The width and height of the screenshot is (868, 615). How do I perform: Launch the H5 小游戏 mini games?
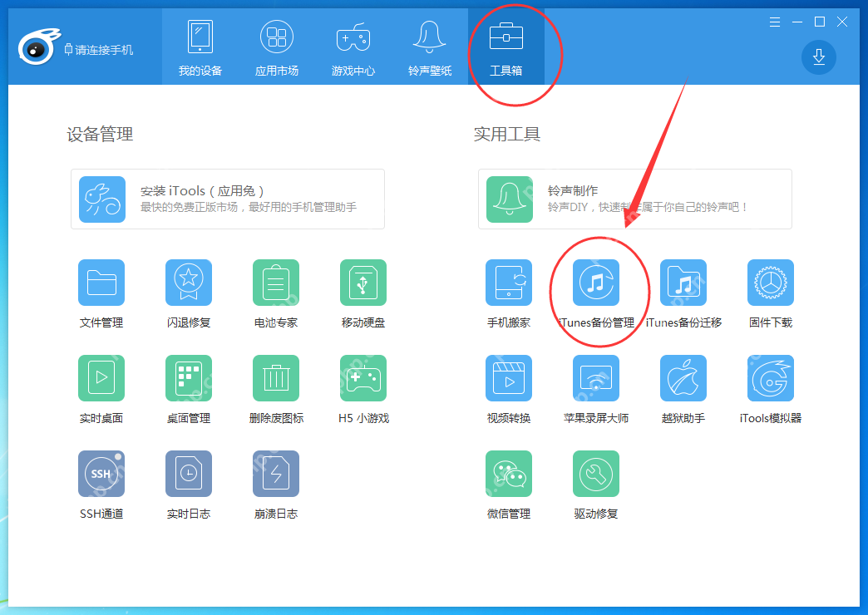pyautogui.click(x=363, y=378)
